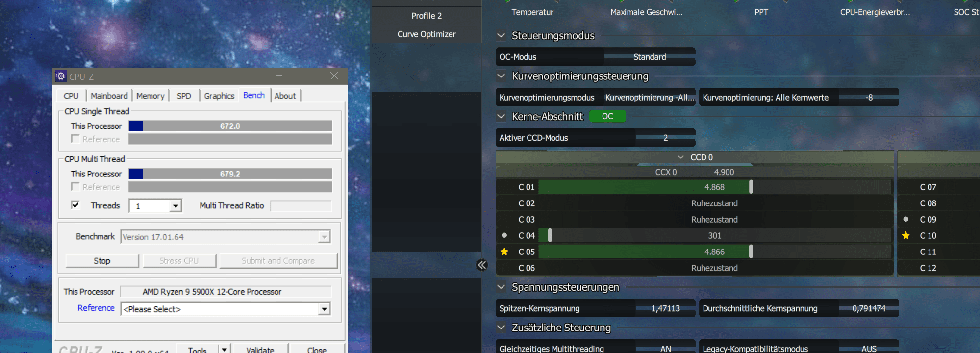Viewport: 980px width, 353px height.
Task: Toggle Gleichzeitiges Multithreading setting AN
Action: click(x=665, y=349)
